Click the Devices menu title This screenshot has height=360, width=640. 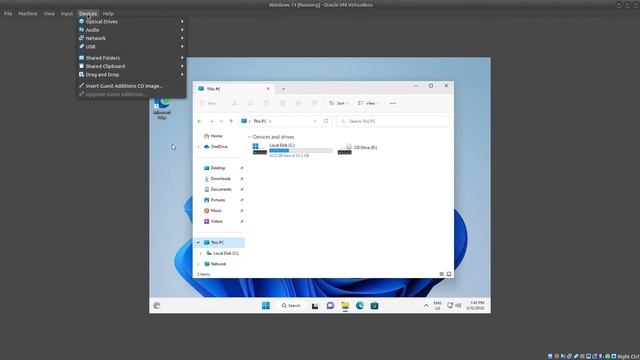coord(88,13)
